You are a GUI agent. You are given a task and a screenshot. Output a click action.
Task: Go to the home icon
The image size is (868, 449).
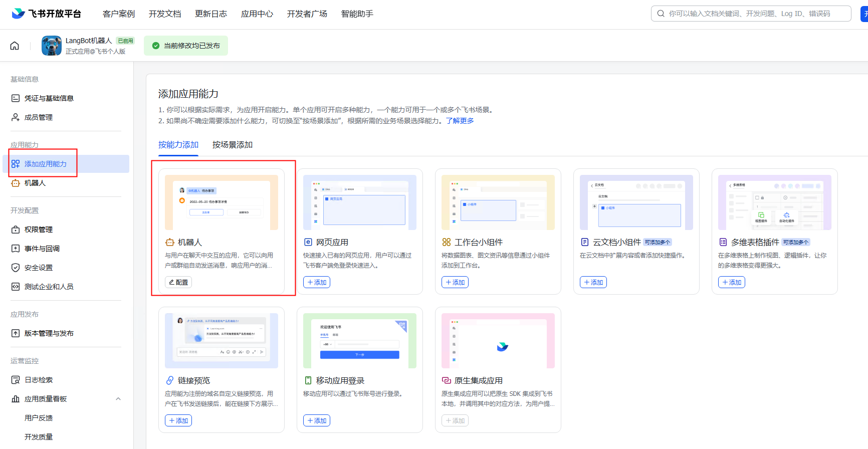(15, 46)
